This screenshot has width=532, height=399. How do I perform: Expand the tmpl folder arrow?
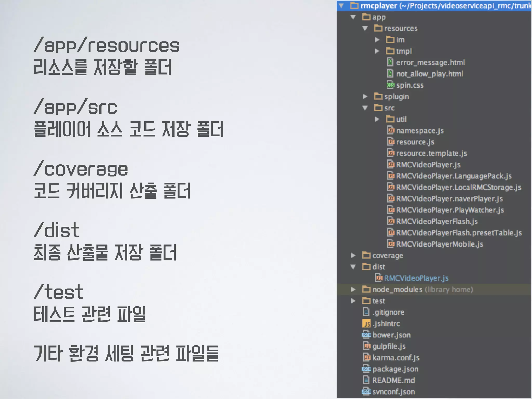(377, 51)
